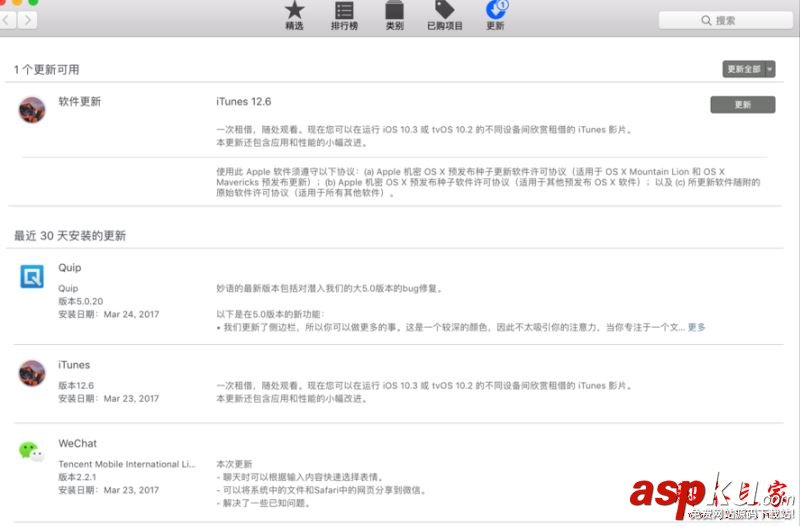
Task: Click the back navigation arrow
Action: 7,20
